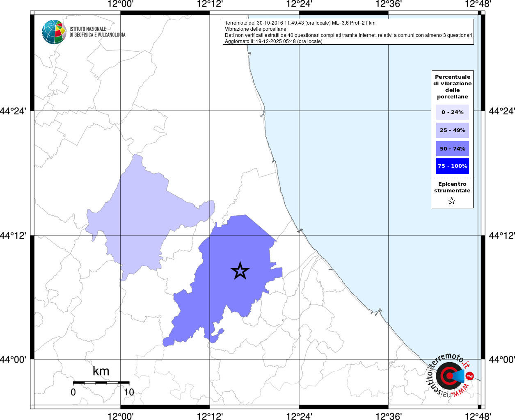Click the Epicentro strumentale legend label
This screenshot has height=420, width=515.
452,187
